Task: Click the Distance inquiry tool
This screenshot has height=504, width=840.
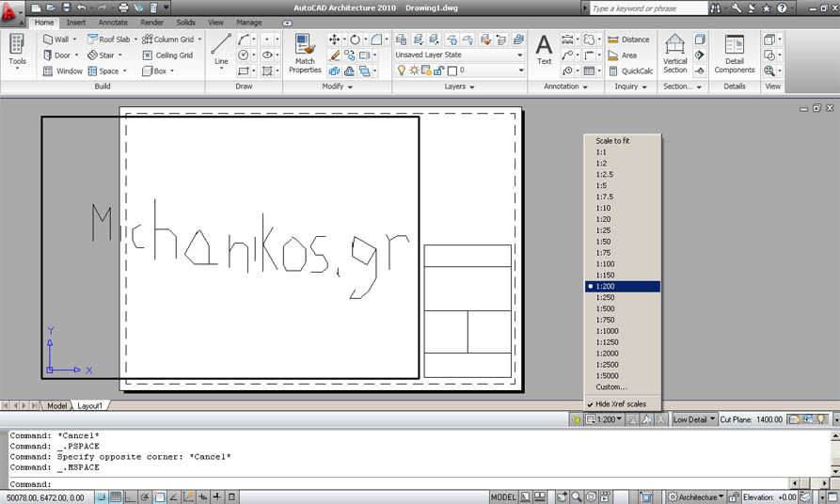Action: (x=629, y=39)
